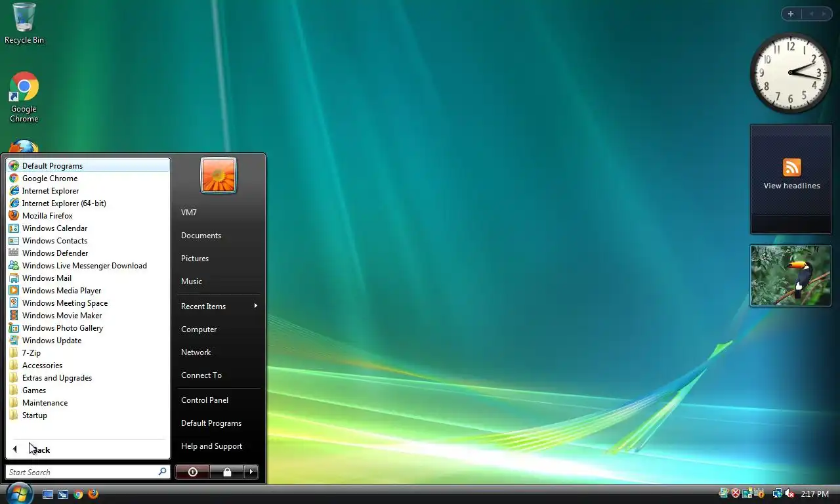Expand the Recent Items submenu
840x504 pixels.
point(219,306)
